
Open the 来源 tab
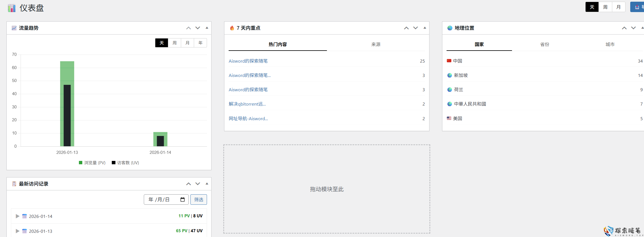[x=376, y=44]
